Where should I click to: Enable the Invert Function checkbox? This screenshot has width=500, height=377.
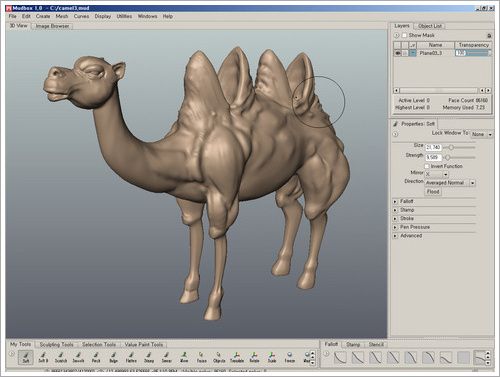(x=427, y=166)
